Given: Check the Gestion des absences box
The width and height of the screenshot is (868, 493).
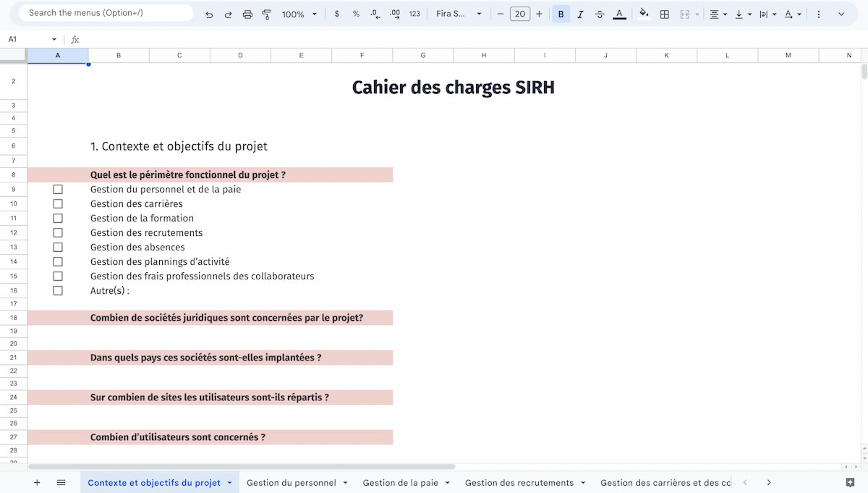Looking at the screenshot, I should coord(58,247).
